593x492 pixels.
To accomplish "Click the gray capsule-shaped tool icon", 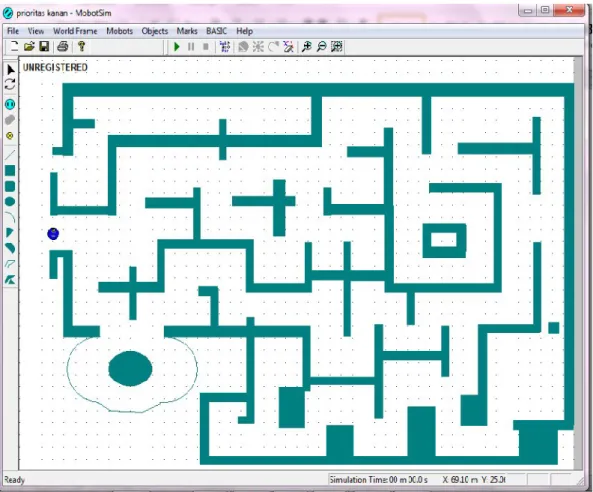I will [10, 120].
